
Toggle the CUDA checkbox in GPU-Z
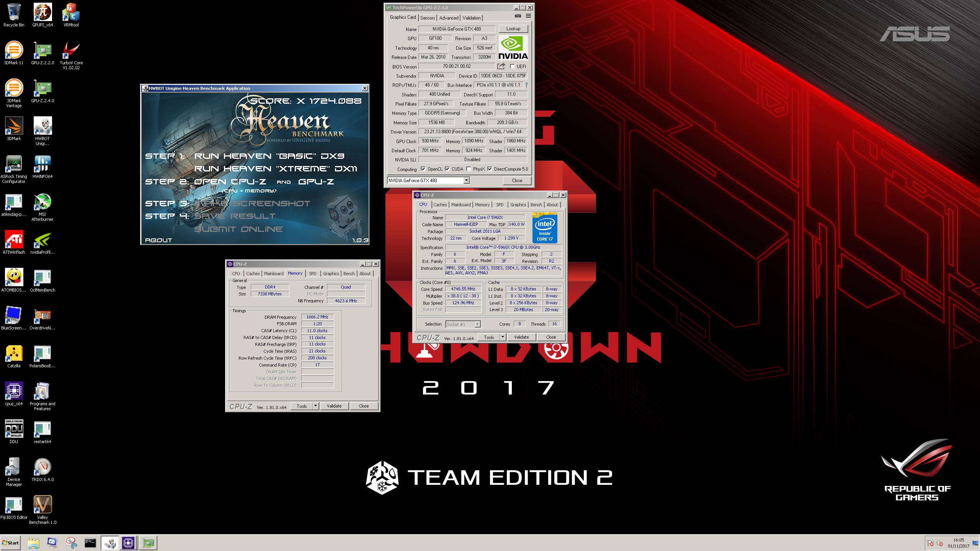[x=447, y=169]
